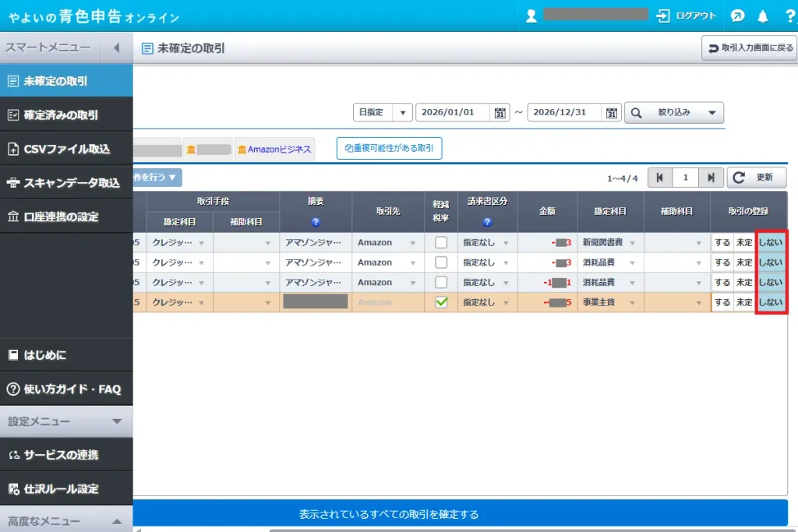Select 未定 for the 新聞図書費 transaction
This screenshot has height=532, width=798.
pyautogui.click(x=744, y=242)
